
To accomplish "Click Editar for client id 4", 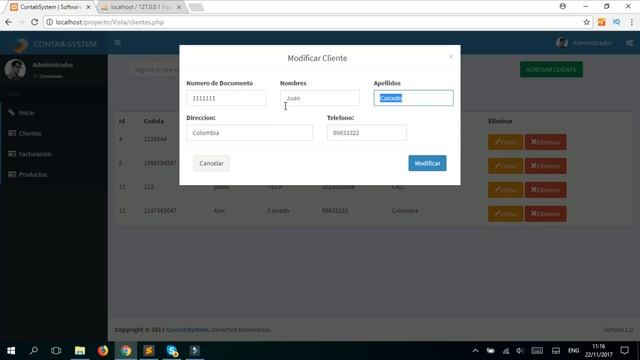I will (505, 142).
